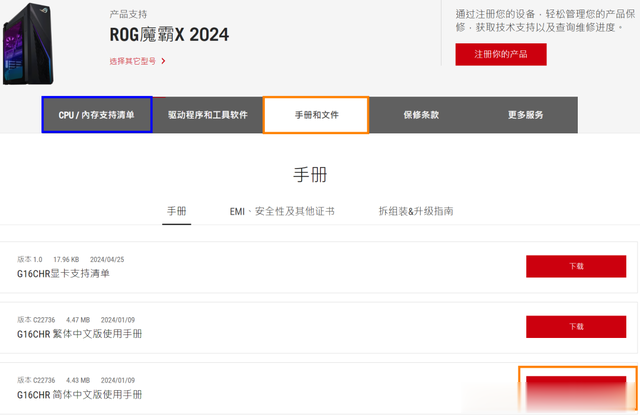This screenshot has height=418, width=640.
Task: Click the G16CHR显卡支持清单 title text
Action: point(63,273)
